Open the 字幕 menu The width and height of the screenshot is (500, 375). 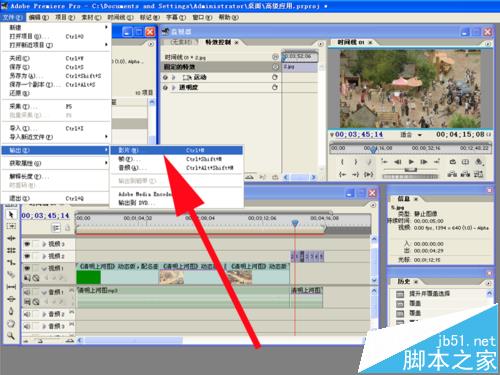point(176,17)
